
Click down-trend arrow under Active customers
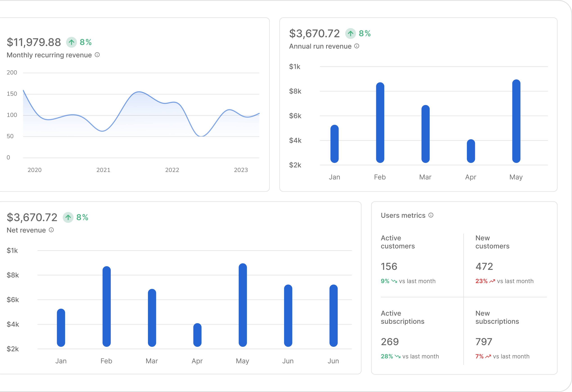click(x=394, y=281)
